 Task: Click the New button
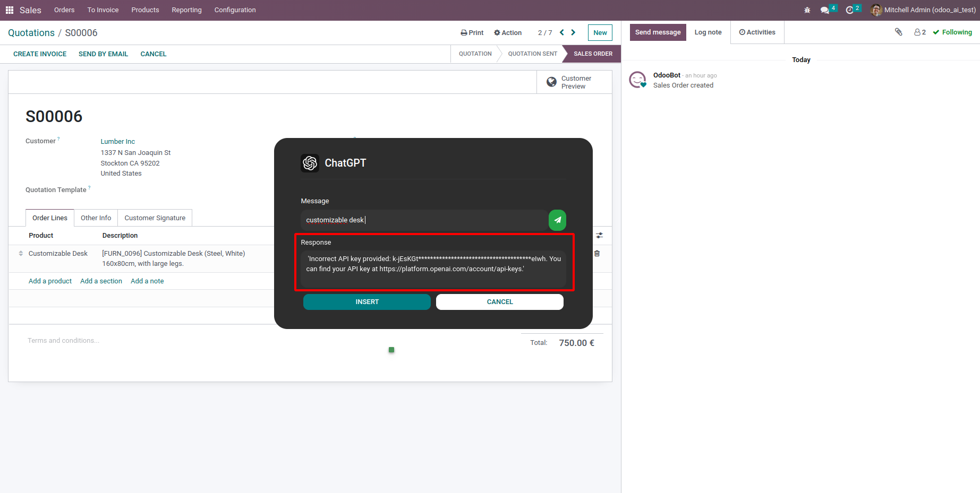pyautogui.click(x=600, y=33)
